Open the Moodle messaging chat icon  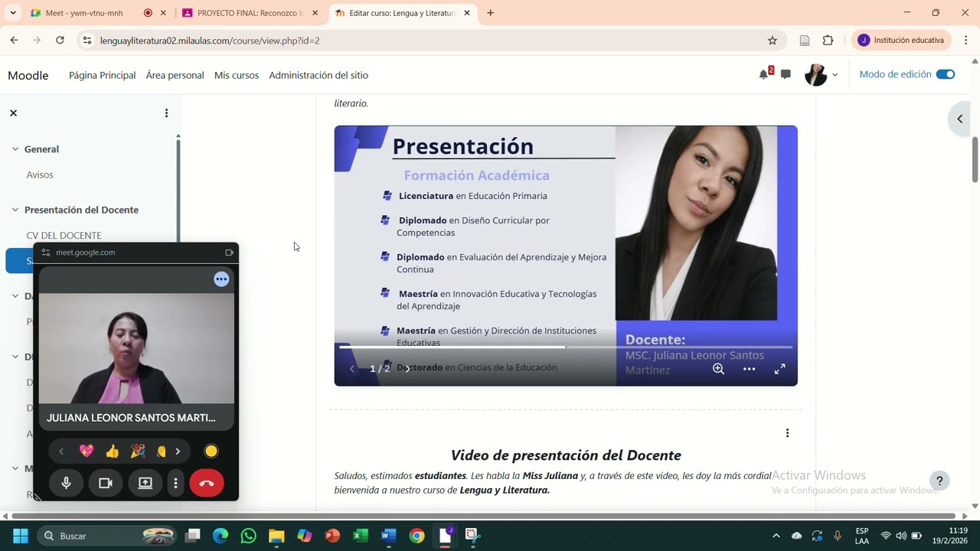coord(786,74)
